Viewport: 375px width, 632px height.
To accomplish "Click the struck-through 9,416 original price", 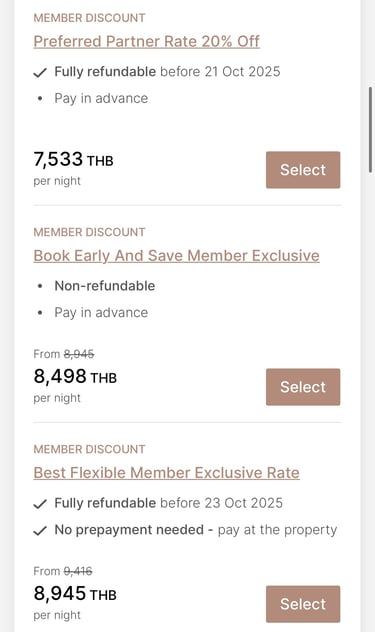I will pyautogui.click(x=78, y=571).
